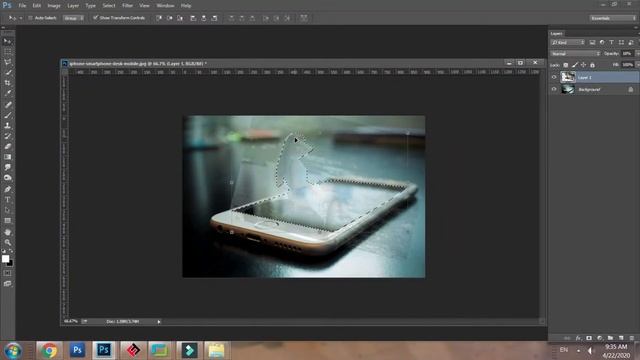Open the Image menu
This screenshot has height=360, width=640.
(x=54, y=6)
